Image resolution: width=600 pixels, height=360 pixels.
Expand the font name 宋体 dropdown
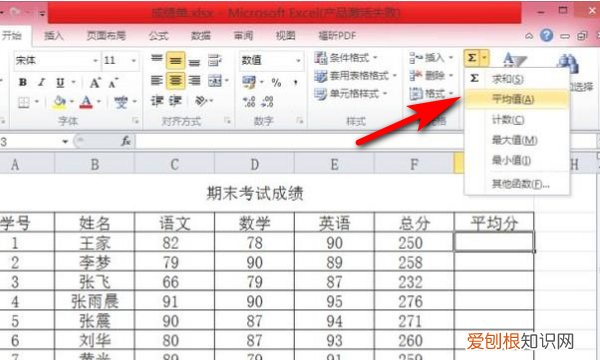tap(95, 60)
